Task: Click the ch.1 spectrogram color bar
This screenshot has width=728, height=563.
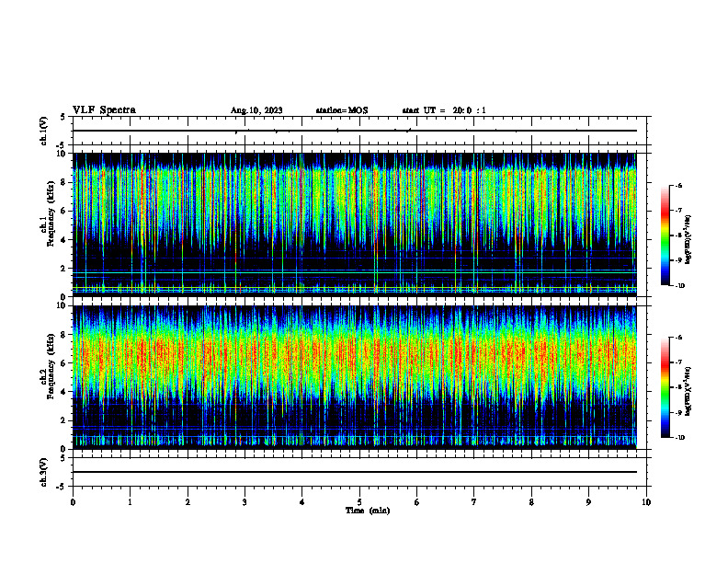Action: click(665, 236)
